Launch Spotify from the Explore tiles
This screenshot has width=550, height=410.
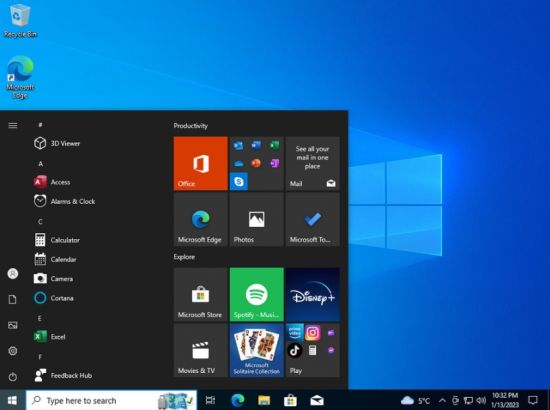click(x=256, y=294)
